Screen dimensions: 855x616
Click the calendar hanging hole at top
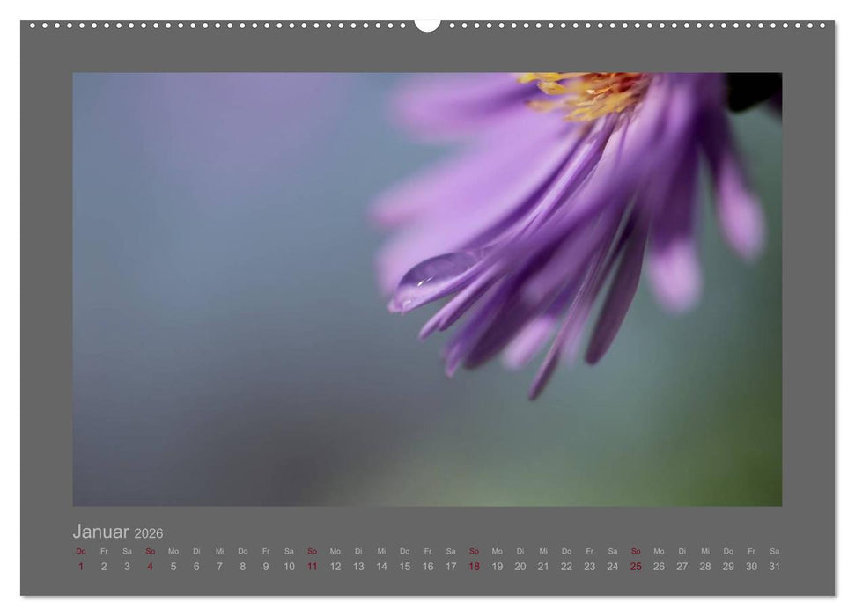(427, 24)
